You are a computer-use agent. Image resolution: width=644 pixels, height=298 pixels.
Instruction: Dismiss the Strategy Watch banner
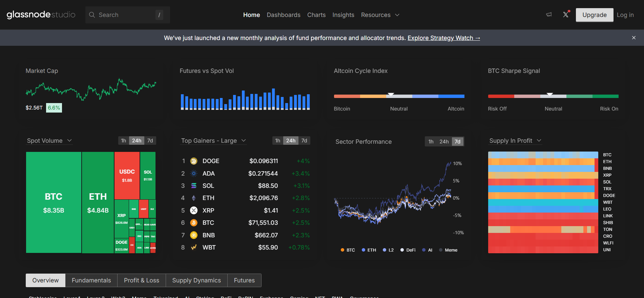[634, 38]
